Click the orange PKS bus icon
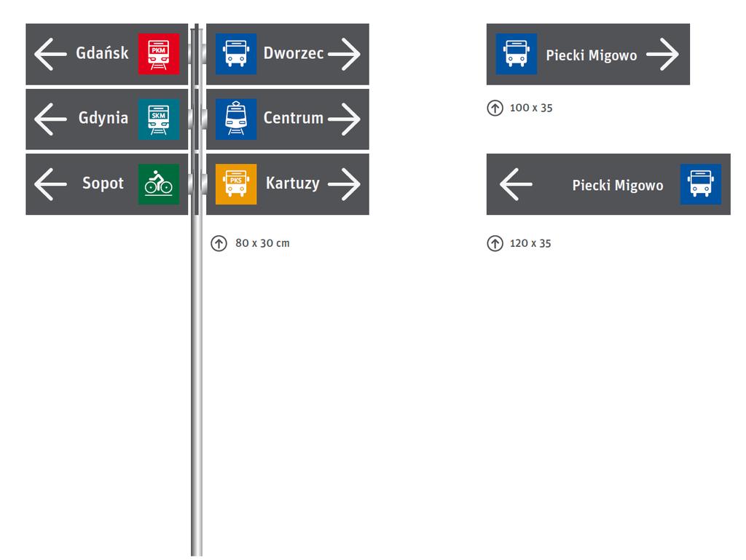746x560 pixels. click(x=236, y=184)
